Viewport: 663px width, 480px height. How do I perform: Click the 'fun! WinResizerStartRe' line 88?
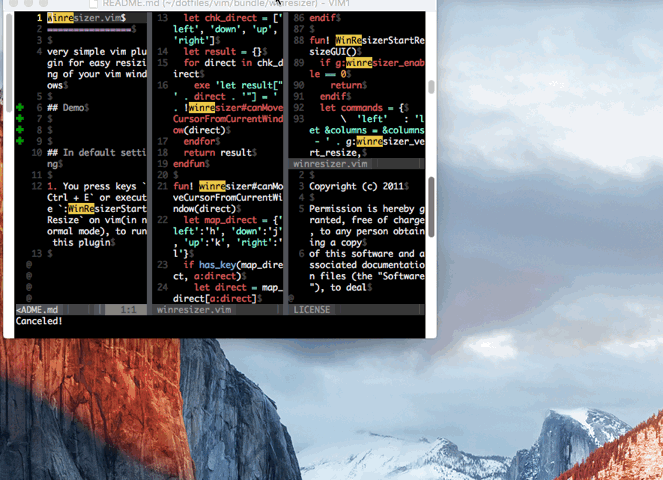click(x=367, y=40)
